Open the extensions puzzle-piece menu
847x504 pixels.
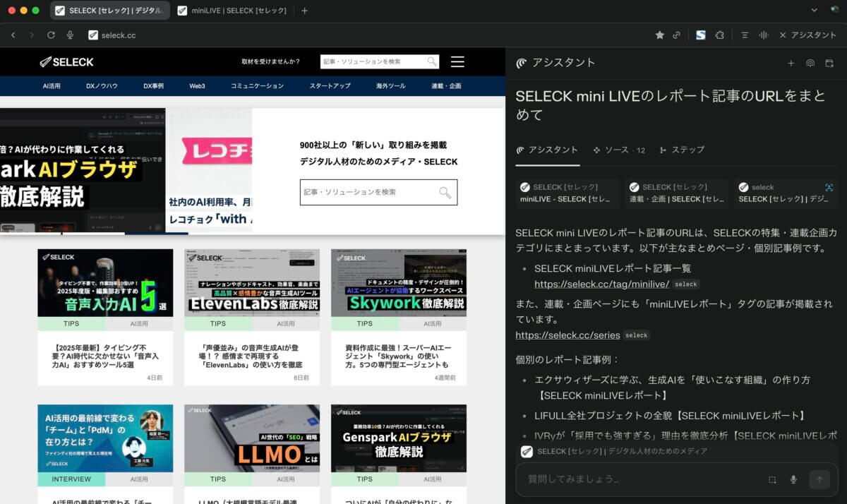click(x=719, y=35)
